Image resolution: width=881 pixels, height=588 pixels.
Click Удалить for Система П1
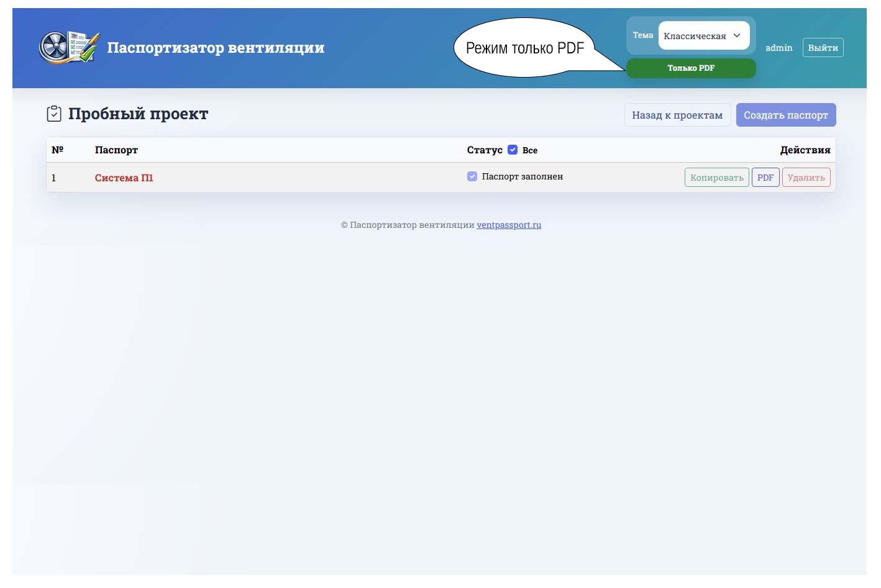pyautogui.click(x=806, y=178)
